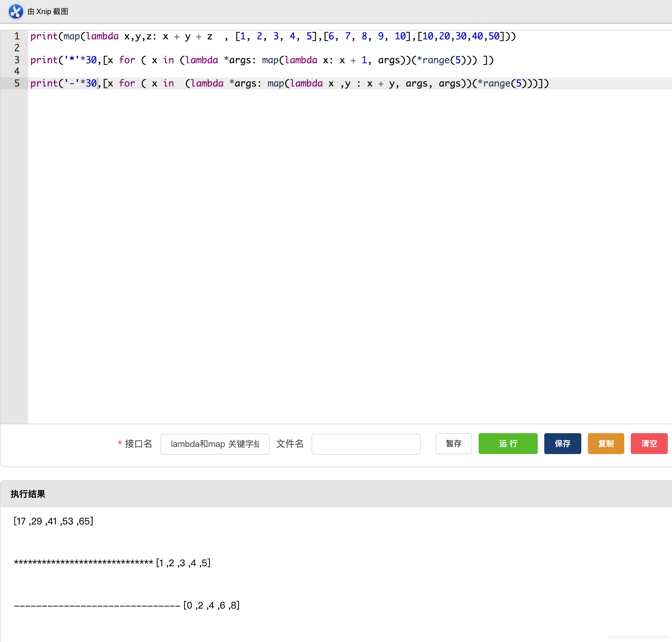Click the 保存 (Save) dark blue button

tap(562, 444)
